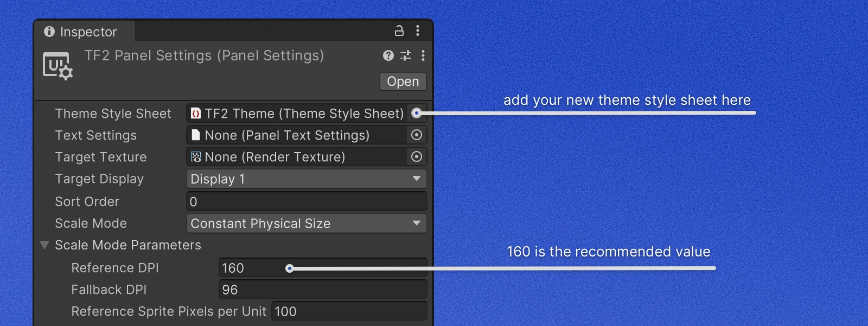Open the Text Settings object picker

click(417, 135)
